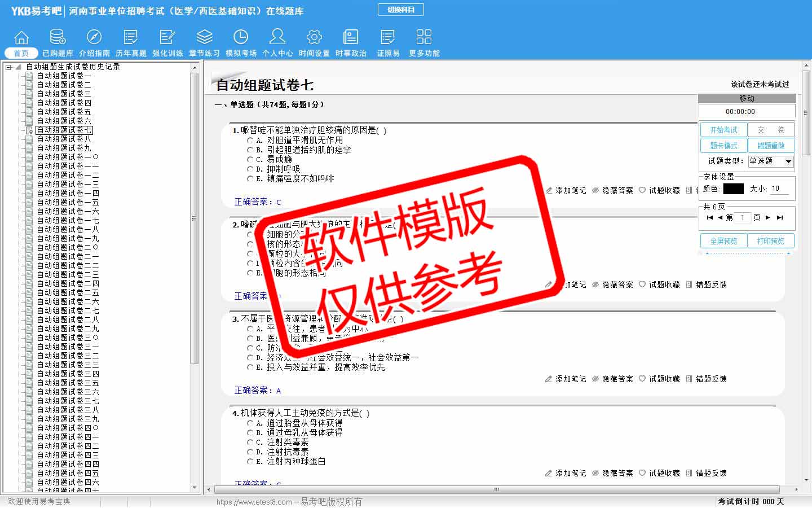Click the 切换科目 button
This screenshot has height=508, width=812.
coord(400,10)
